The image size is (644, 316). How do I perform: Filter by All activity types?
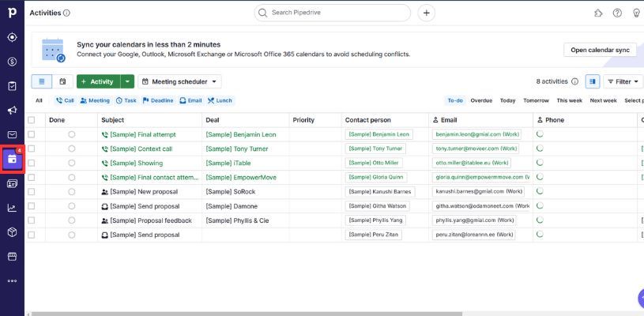click(x=39, y=100)
